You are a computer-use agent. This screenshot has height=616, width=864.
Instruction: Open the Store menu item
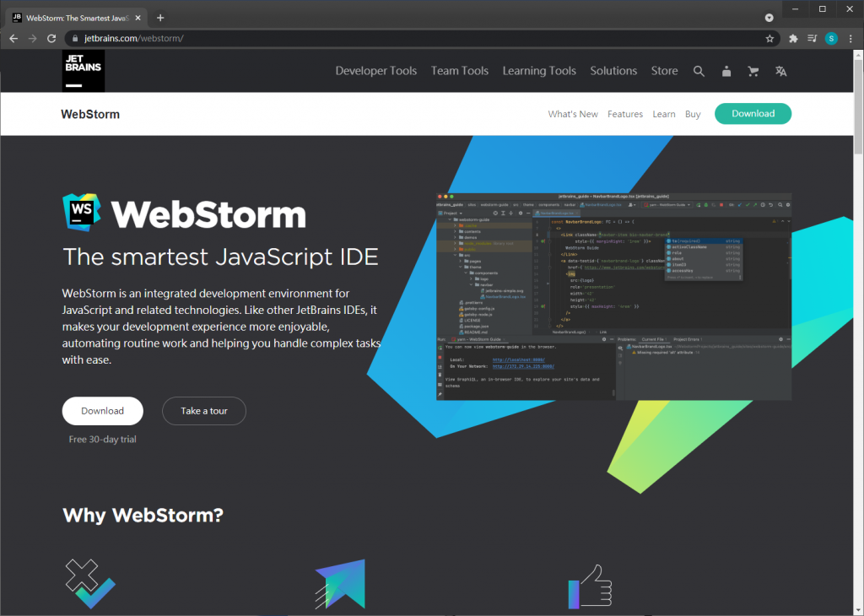tap(665, 71)
